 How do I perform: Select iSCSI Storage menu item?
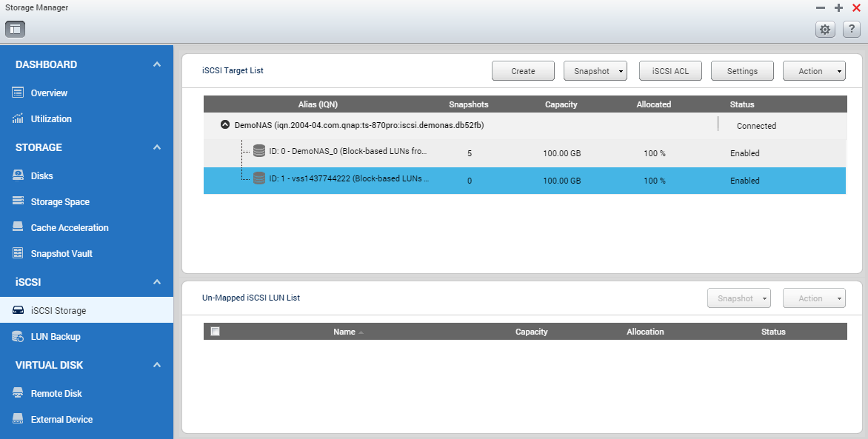58,311
